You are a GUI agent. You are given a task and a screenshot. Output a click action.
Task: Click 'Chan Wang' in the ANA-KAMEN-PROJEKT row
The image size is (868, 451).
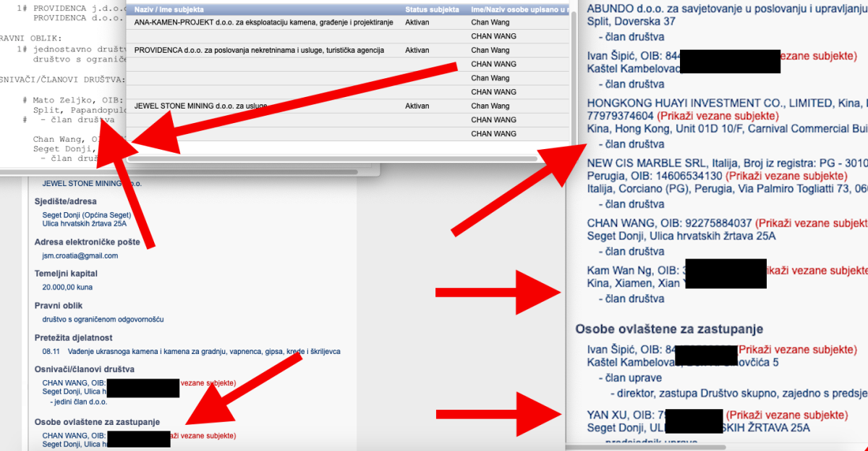point(490,22)
